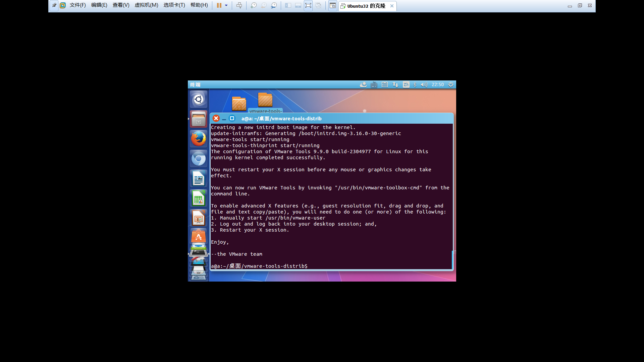The image size is (644, 362).
Task: Toggle the library sidebar view icon
Action: click(288, 5)
